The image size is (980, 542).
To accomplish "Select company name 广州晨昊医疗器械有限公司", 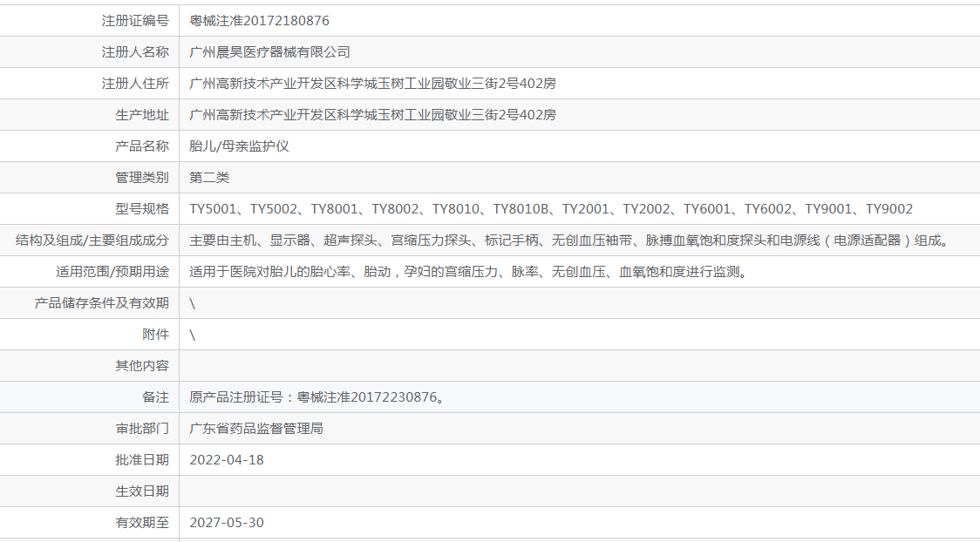I will tap(270, 51).
